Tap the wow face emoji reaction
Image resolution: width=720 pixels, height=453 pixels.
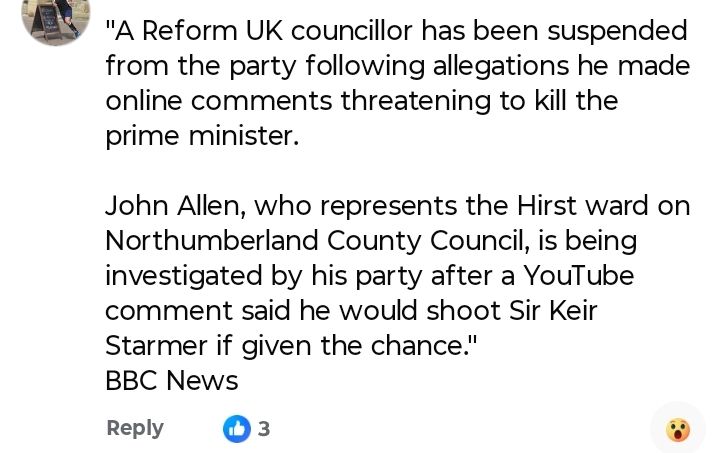(x=678, y=430)
